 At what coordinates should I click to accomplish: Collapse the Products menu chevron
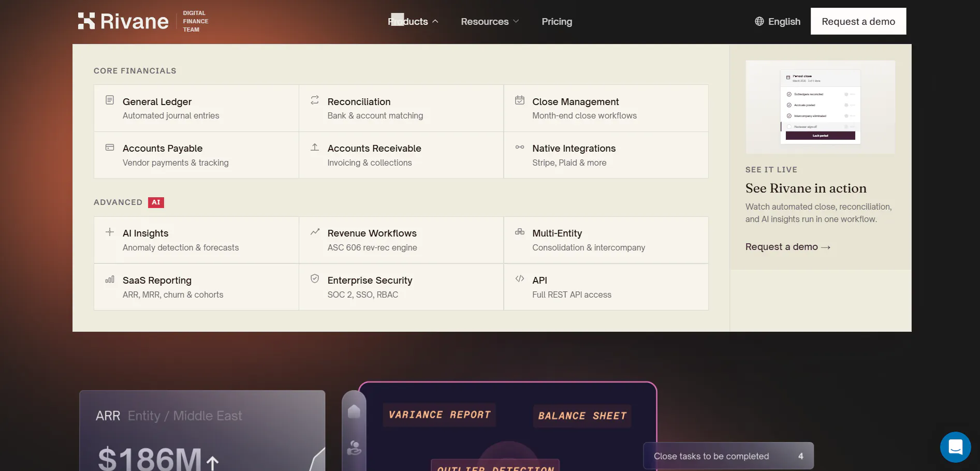[435, 21]
